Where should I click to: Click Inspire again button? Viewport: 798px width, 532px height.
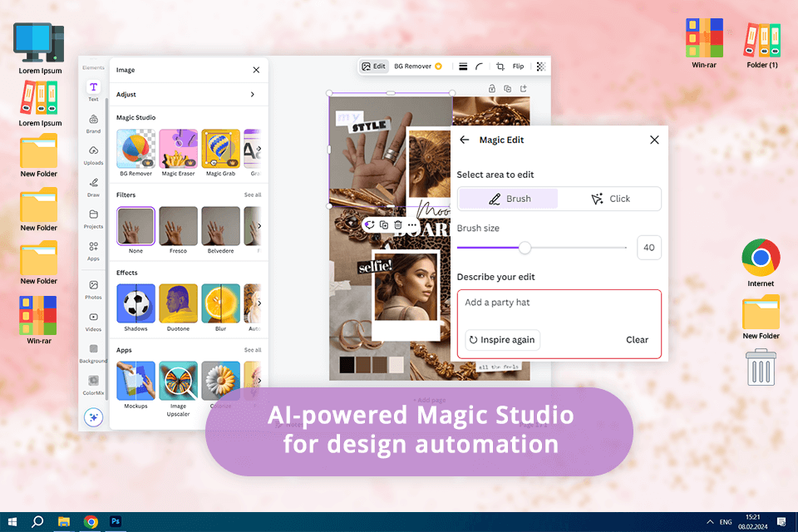502,339
